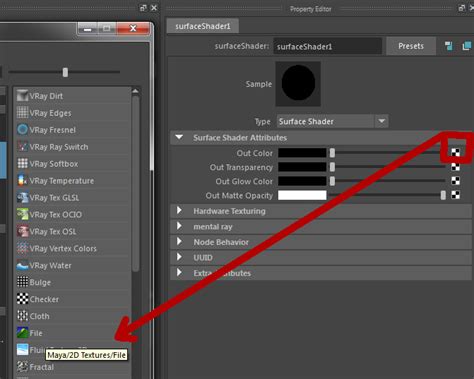The image size is (474, 379).
Task: Pick the VRay Ray Switch icon
Action: (x=22, y=146)
